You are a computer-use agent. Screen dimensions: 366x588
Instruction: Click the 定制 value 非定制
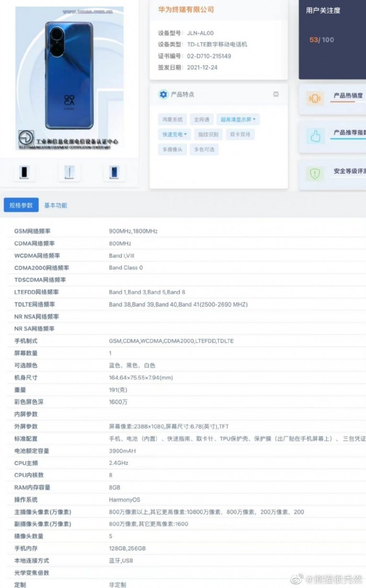pos(118,584)
